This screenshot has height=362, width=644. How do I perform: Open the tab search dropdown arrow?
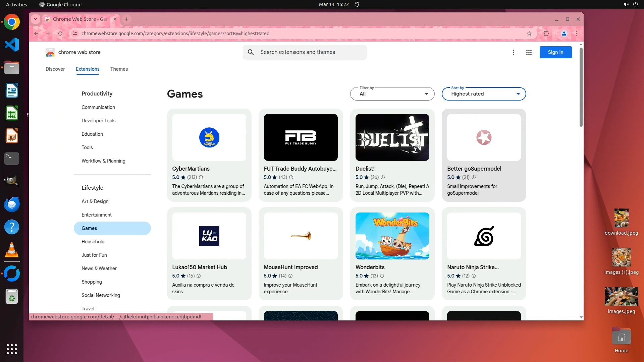[36, 19]
